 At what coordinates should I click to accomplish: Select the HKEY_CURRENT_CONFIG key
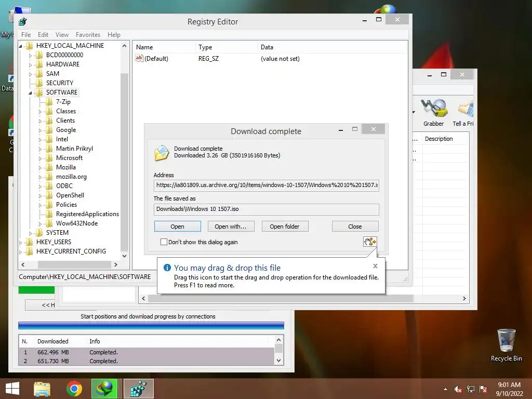pyautogui.click(x=71, y=251)
